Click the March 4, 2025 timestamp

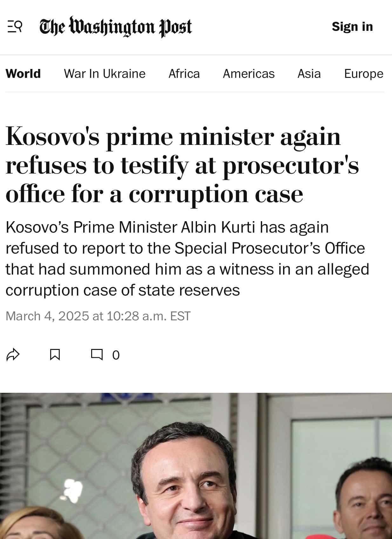click(98, 316)
